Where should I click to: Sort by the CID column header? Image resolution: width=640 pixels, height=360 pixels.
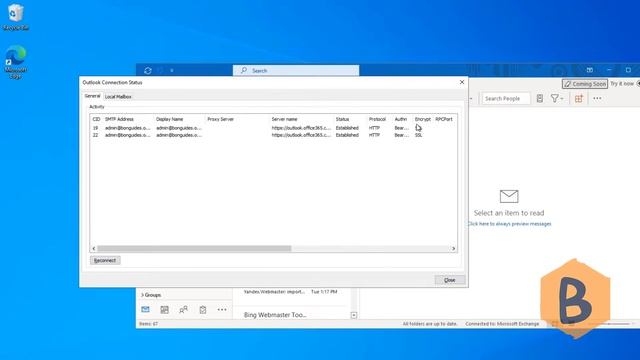tap(96, 119)
